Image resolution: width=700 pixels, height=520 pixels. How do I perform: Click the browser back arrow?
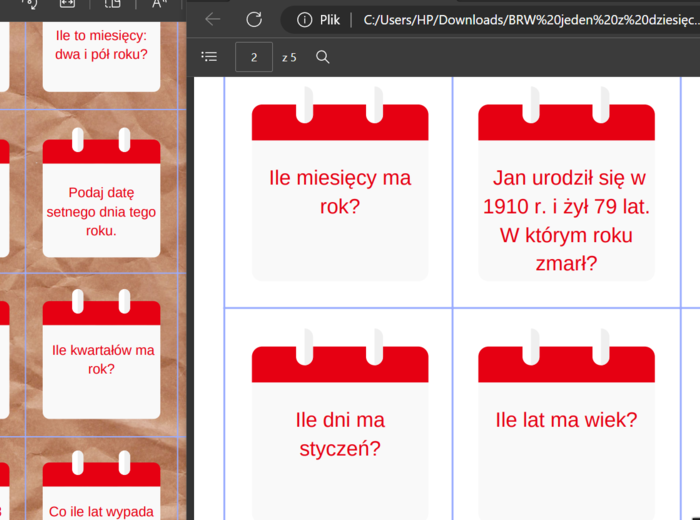click(212, 20)
